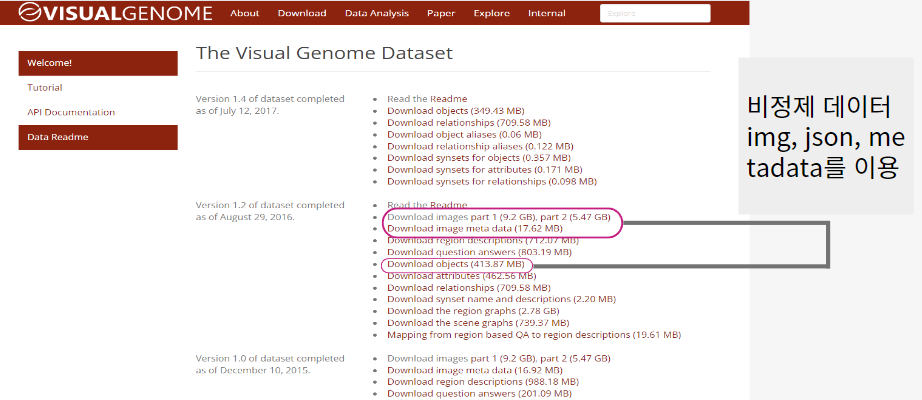Download the scene graphs (739.37 MB)

tap(478, 323)
